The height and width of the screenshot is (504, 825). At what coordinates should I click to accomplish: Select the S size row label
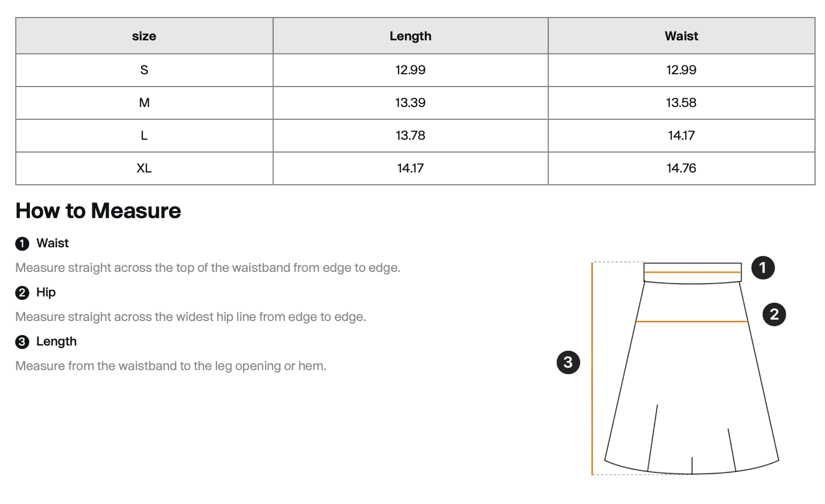point(144,70)
